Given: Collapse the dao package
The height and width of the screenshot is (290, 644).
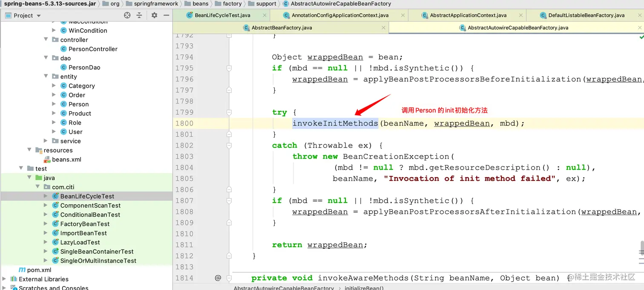Looking at the screenshot, I should 46,58.
